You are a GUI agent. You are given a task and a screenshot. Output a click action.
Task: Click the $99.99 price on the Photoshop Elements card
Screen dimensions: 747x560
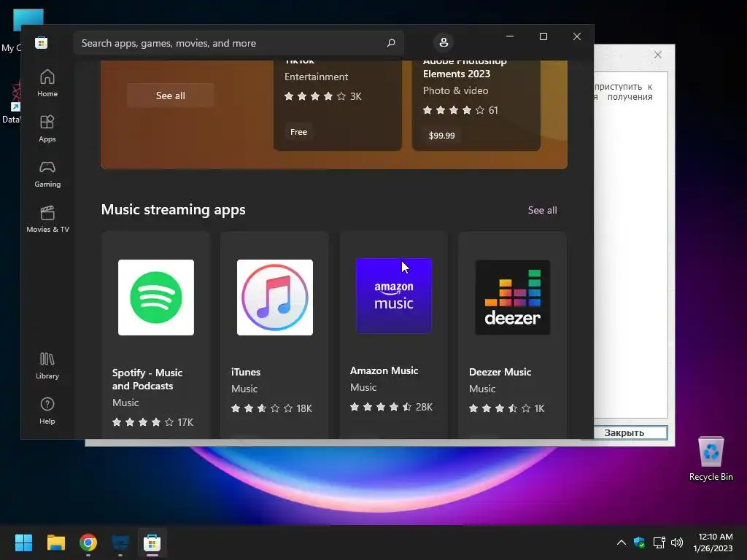[441, 135]
